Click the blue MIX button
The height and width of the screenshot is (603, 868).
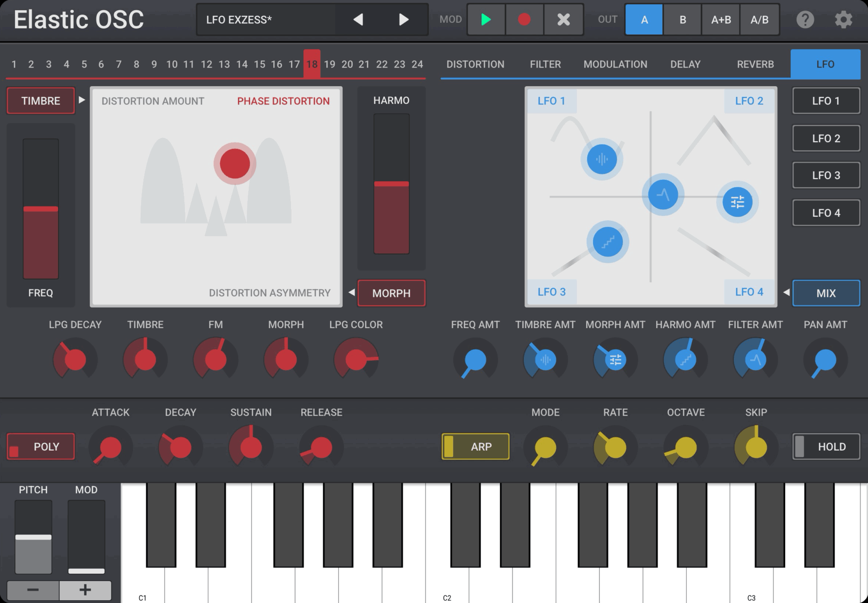pos(826,293)
